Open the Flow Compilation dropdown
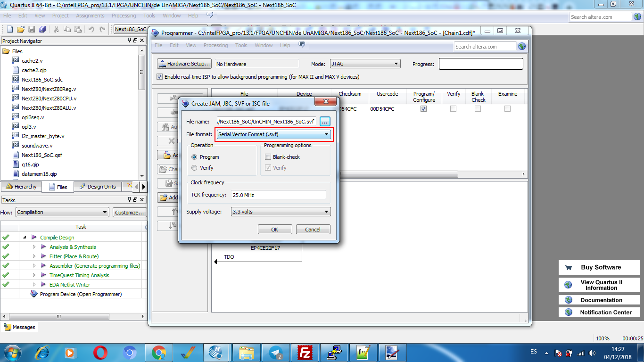Screen dimensions: 644x362 [x=62, y=212]
